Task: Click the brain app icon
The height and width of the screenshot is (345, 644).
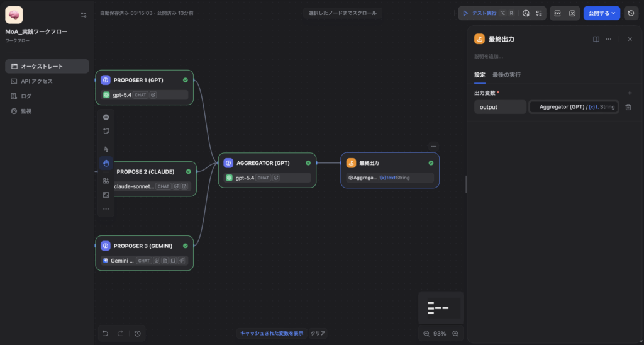Action: 14,15
